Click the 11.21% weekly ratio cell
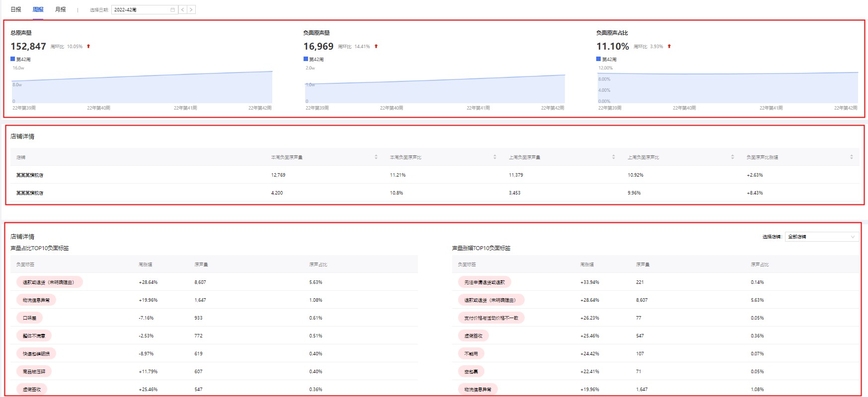 (397, 175)
